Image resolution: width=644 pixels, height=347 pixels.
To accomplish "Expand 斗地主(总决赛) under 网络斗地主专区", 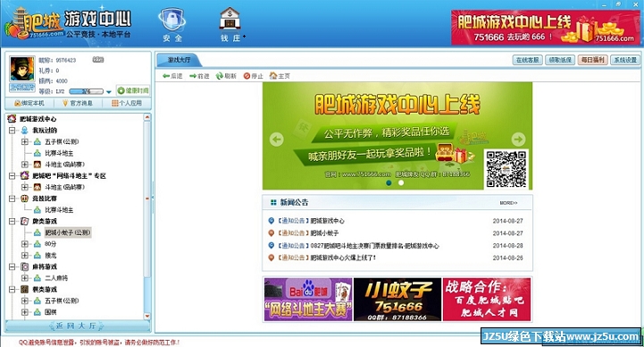I will click(25, 187).
